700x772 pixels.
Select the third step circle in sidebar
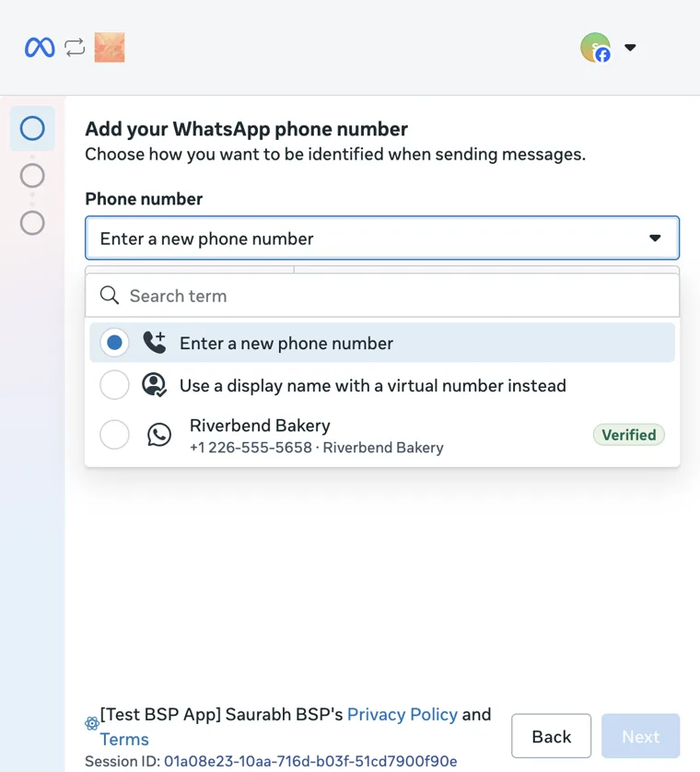pos(32,223)
